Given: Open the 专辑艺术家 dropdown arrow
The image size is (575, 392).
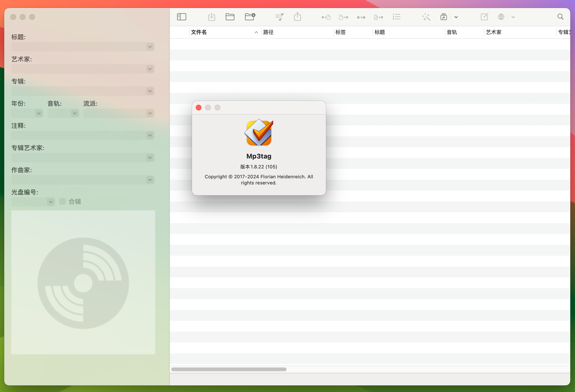Looking at the screenshot, I should [x=150, y=157].
